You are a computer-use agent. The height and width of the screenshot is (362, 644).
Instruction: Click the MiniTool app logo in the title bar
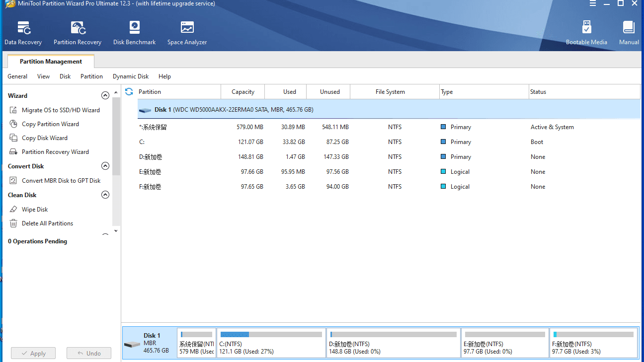[9, 4]
